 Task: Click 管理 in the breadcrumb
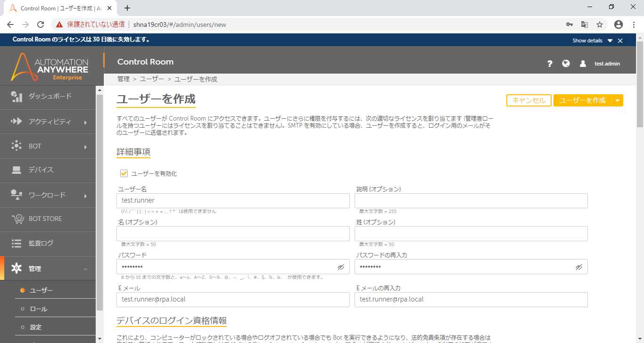[x=124, y=79]
